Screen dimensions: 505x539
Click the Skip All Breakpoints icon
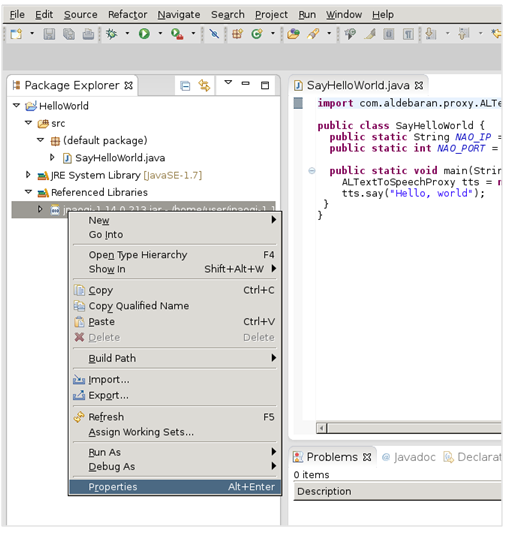214,34
